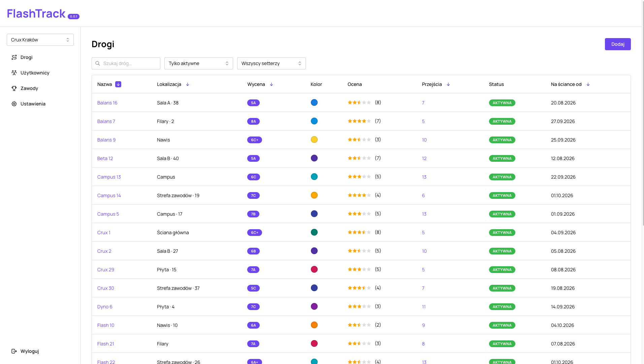Click the Ustawienia gear icon
This screenshot has height=364, width=644.
pyautogui.click(x=14, y=104)
